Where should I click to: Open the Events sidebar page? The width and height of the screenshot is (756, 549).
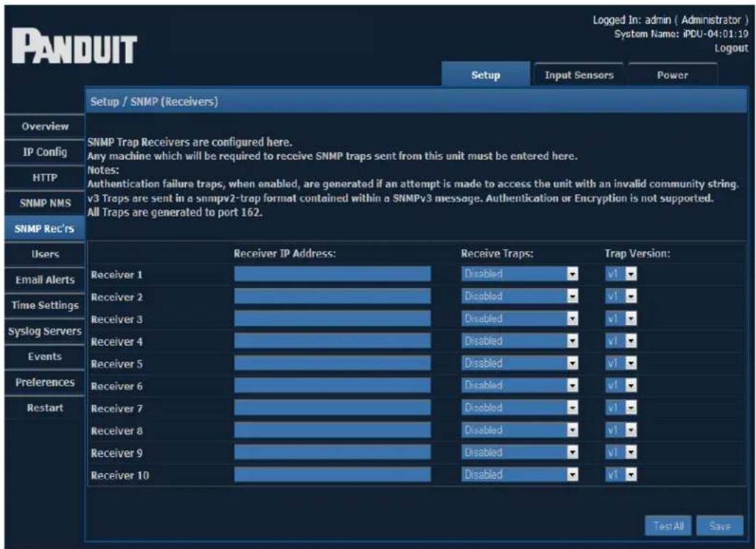[x=45, y=357]
